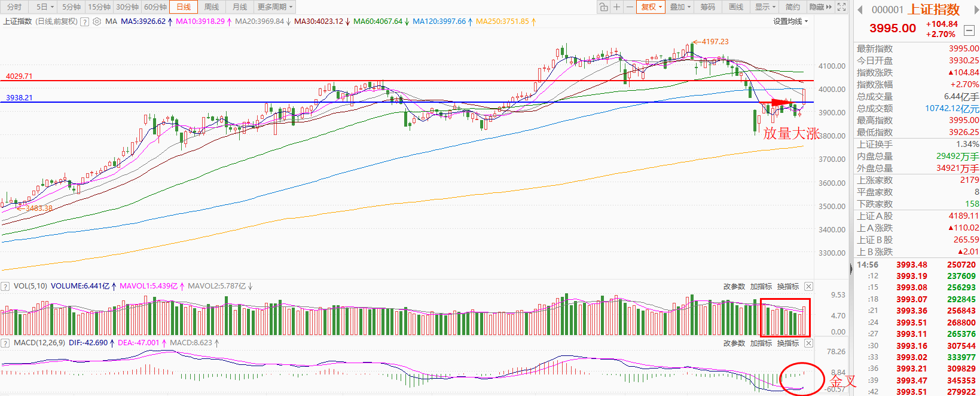Open 更多周期 period dropdown
Image resolution: width=980 pixels, height=396 pixels.
pos(275,7)
